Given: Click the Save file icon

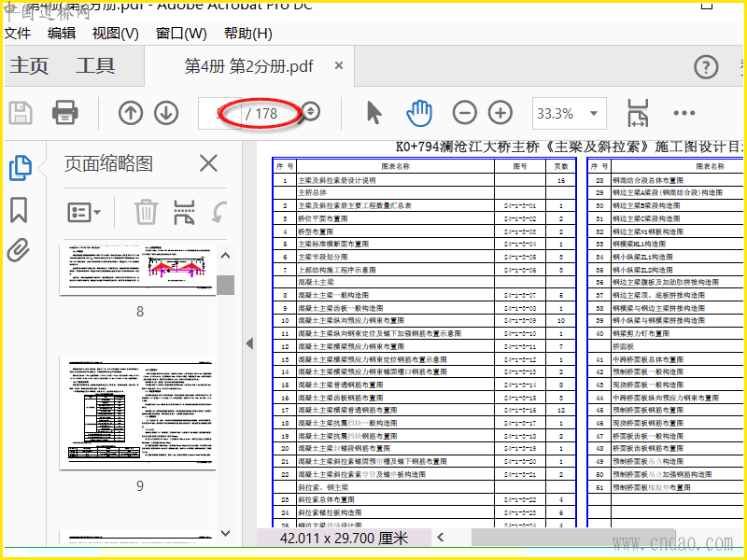Looking at the screenshot, I should 21,113.
